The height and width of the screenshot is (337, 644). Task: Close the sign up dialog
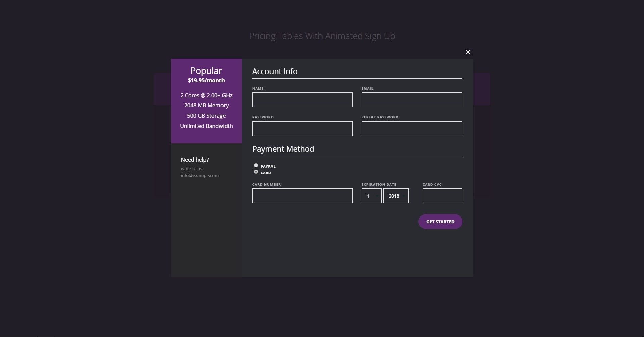point(468,52)
